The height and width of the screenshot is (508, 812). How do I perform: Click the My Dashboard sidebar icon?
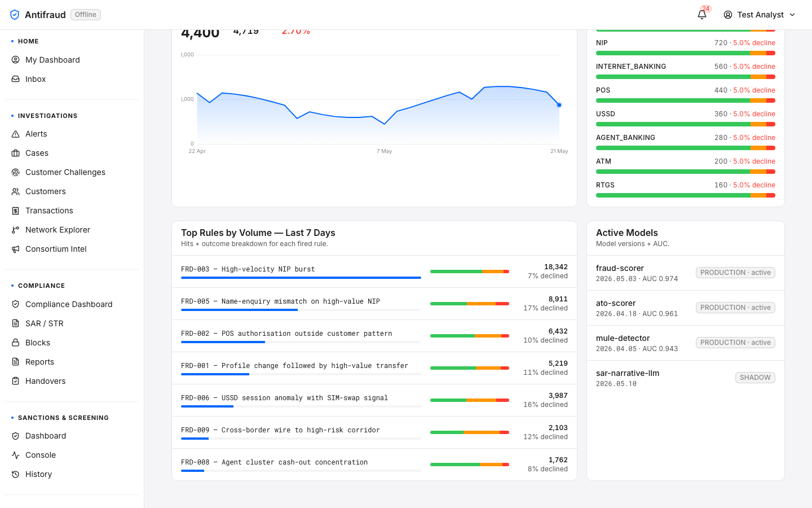pos(16,60)
